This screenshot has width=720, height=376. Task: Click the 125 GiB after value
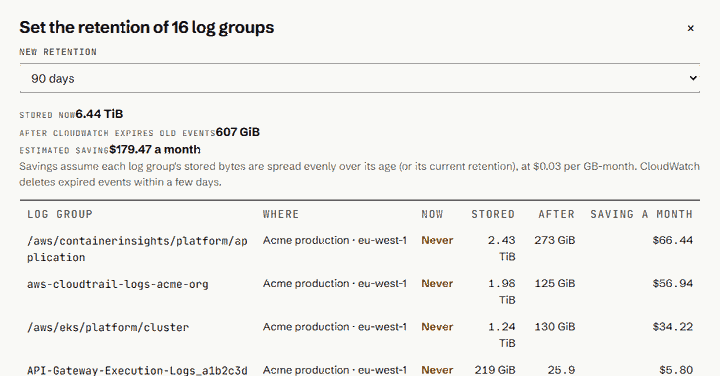pos(554,283)
